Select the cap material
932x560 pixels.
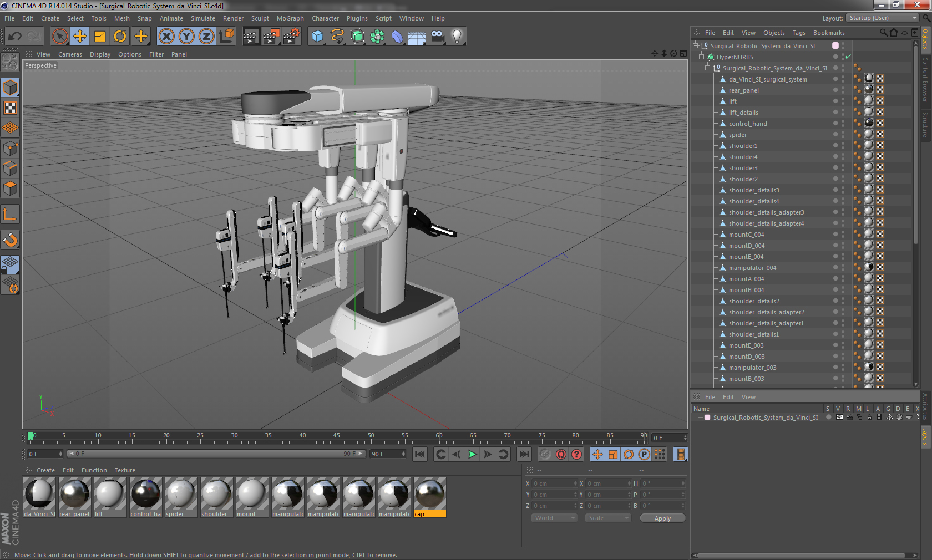click(429, 497)
